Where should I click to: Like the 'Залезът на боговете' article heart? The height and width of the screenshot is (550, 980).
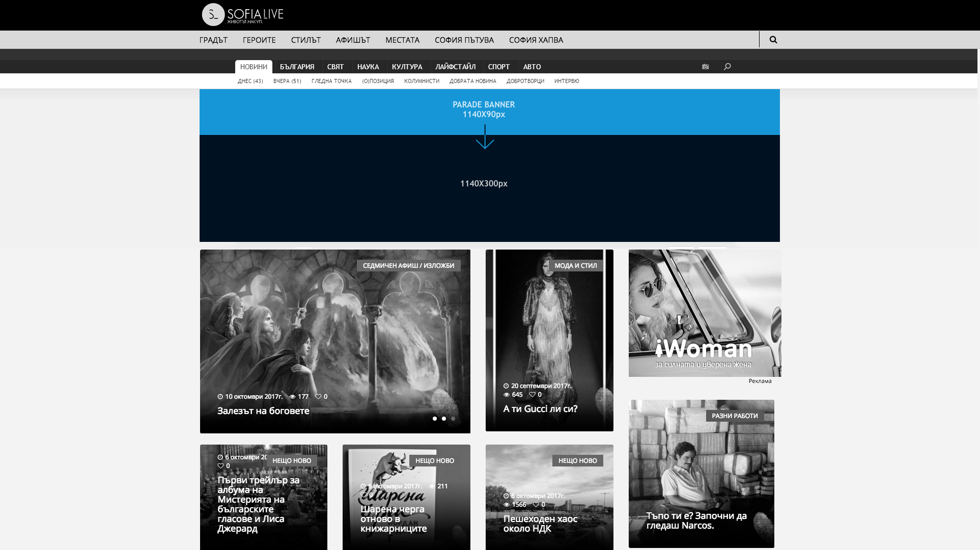click(318, 397)
